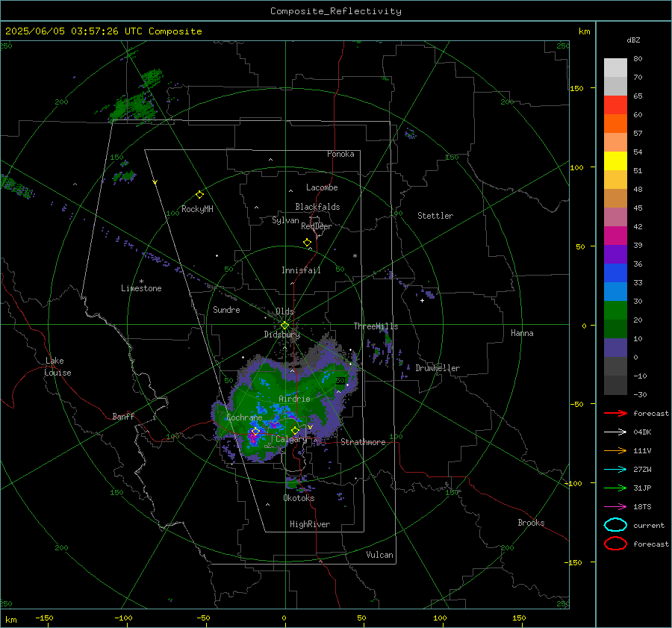Click the Composite_Reflectivity title
Image resolution: width=672 pixels, height=628 pixels.
pyautogui.click(x=336, y=11)
